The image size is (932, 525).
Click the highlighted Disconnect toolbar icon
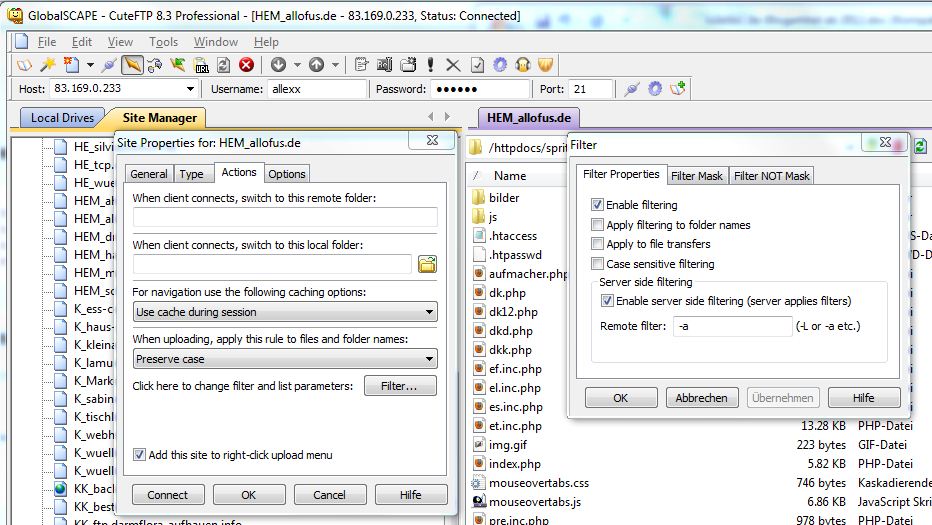pyautogui.click(x=132, y=65)
